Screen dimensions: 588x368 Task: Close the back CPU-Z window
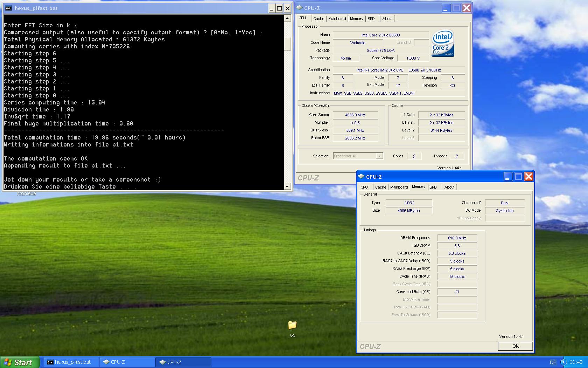[x=466, y=8]
